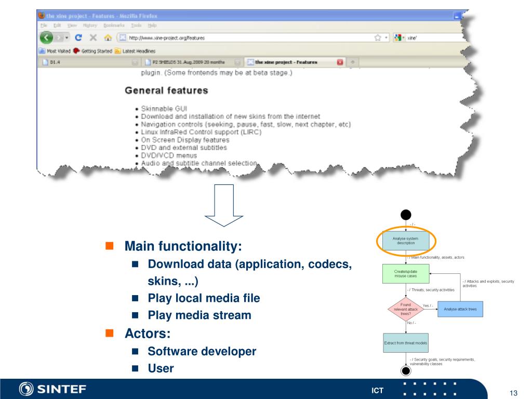The height and width of the screenshot is (399, 532).
Task: Click the Firefox forward arrow button
Action: tap(59, 37)
